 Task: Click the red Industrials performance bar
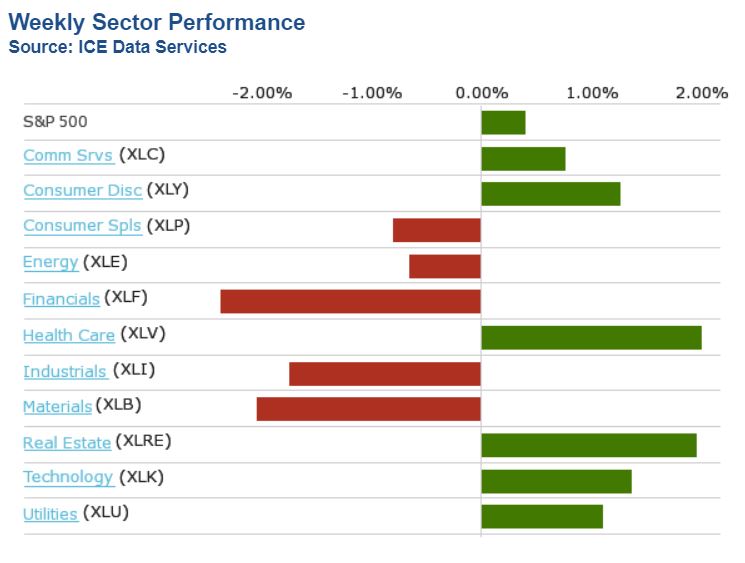click(x=385, y=373)
